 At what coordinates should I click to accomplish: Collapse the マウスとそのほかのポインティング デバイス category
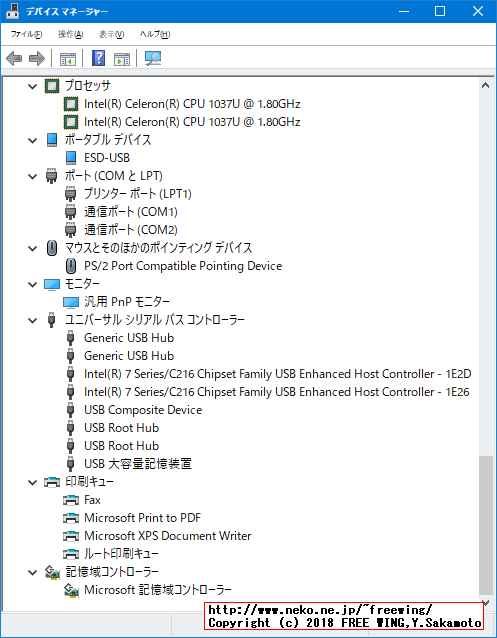click(x=33, y=248)
